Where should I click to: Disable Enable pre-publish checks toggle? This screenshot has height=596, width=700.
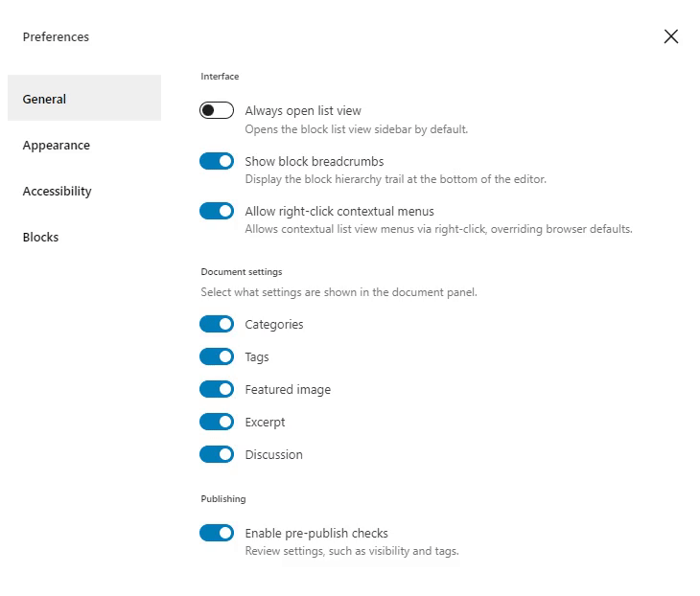(217, 533)
